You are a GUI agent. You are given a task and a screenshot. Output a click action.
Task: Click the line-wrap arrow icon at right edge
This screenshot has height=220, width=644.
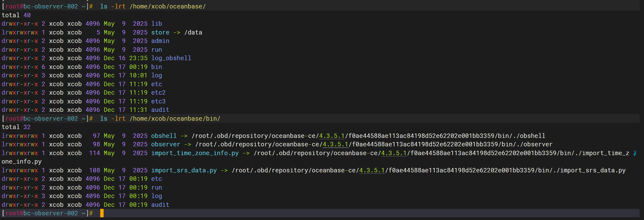[635, 153]
